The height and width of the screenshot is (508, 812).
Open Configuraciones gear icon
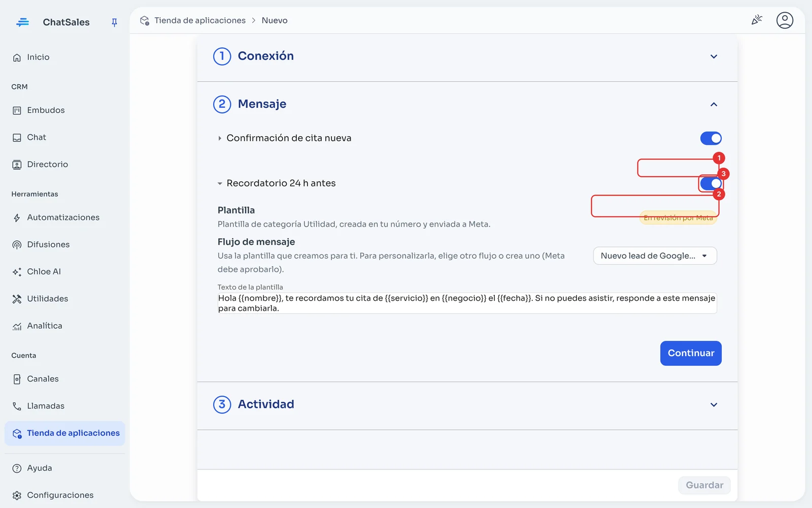(17, 495)
